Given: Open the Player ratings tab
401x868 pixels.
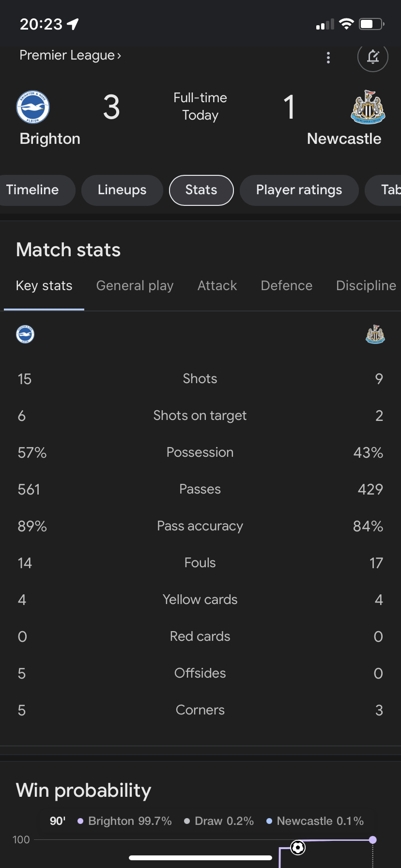Looking at the screenshot, I should 299,190.
